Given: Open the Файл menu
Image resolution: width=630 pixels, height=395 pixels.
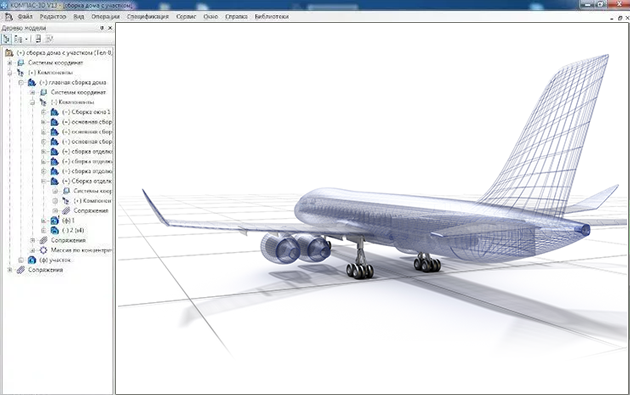Looking at the screenshot, I should point(25,16).
